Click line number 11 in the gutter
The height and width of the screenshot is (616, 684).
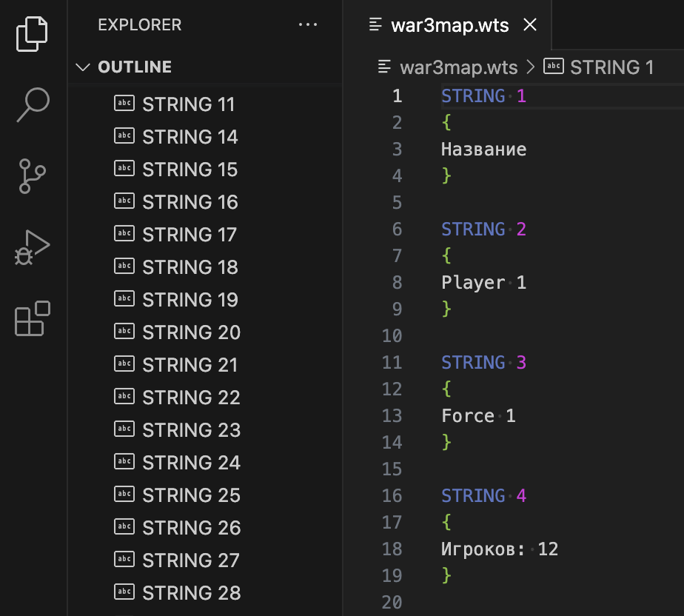pyautogui.click(x=392, y=362)
